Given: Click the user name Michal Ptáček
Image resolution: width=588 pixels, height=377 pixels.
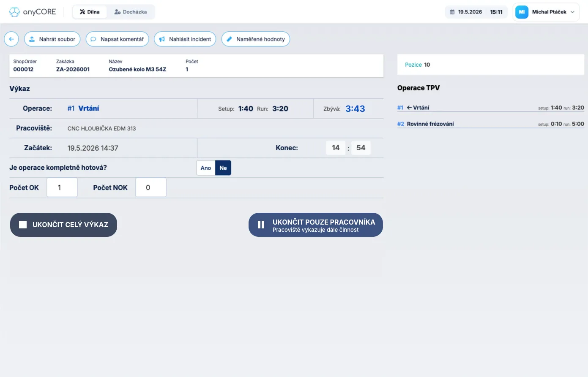Looking at the screenshot, I should [549, 12].
